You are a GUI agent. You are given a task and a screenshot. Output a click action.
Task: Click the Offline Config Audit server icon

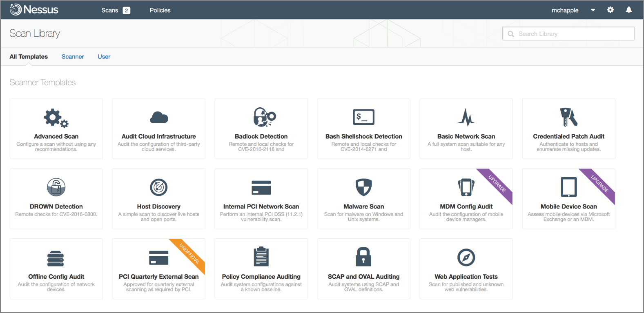point(56,258)
